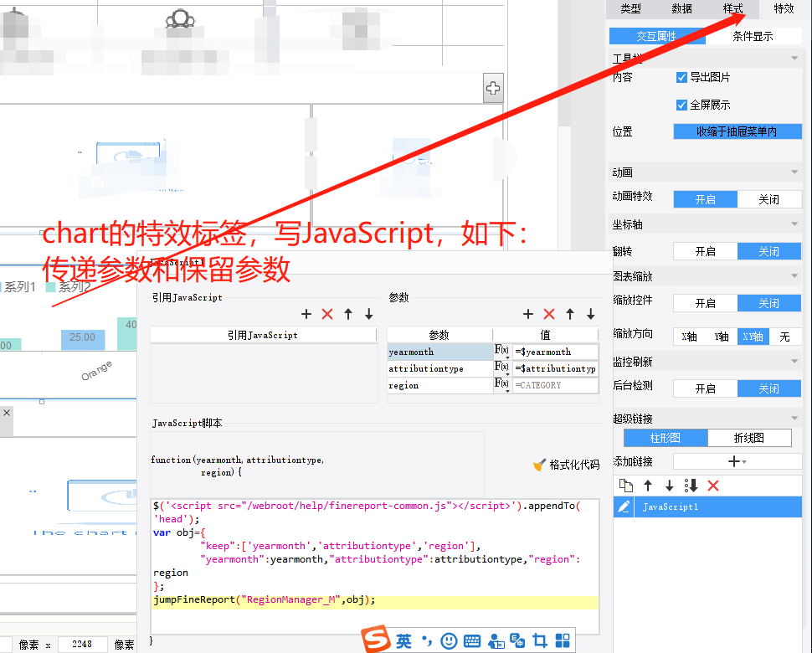Image resolution: width=812 pixels, height=653 pixels.
Task: Turn off 动画特效 with 关闭
Action: 769,199
